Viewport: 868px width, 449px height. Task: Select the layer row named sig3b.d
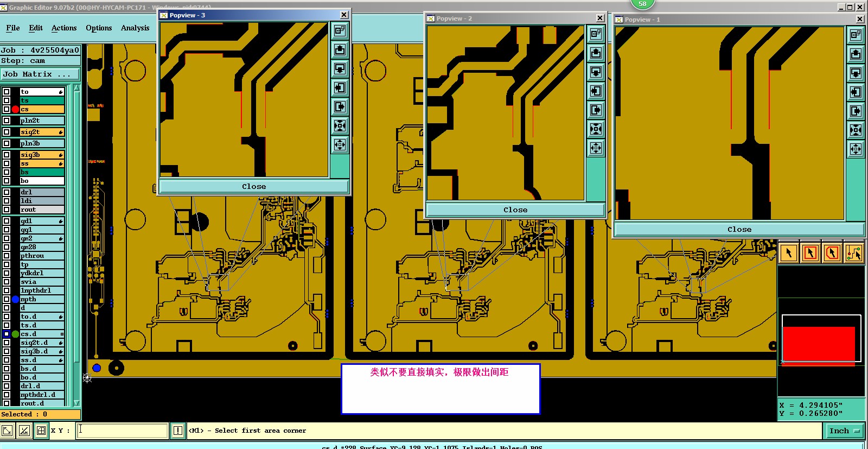coord(42,351)
